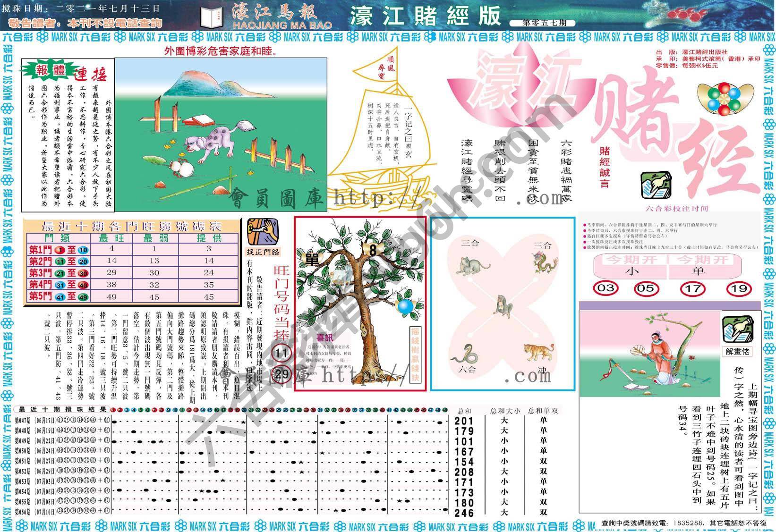The image size is (776, 532).
Task: Click 最弱 value 30 in 第3門 row
Action: [154, 273]
